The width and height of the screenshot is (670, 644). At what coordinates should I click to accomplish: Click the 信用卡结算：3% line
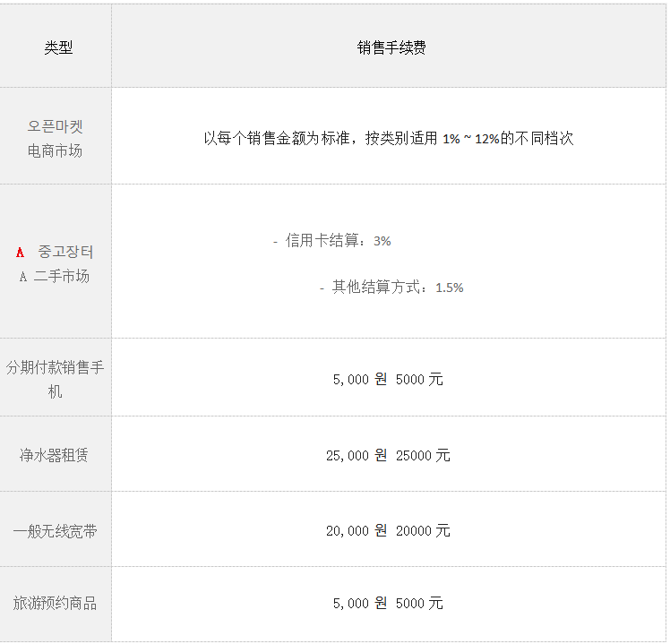tap(332, 241)
